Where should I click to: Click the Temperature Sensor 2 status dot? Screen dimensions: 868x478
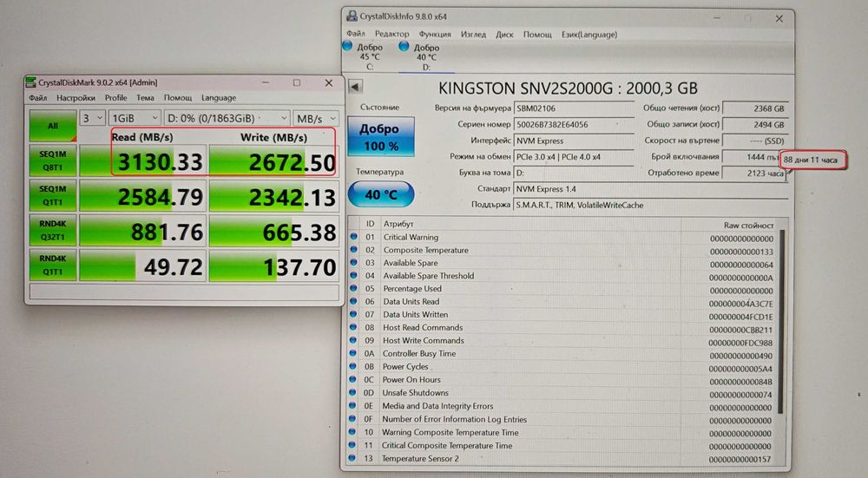[x=352, y=458]
